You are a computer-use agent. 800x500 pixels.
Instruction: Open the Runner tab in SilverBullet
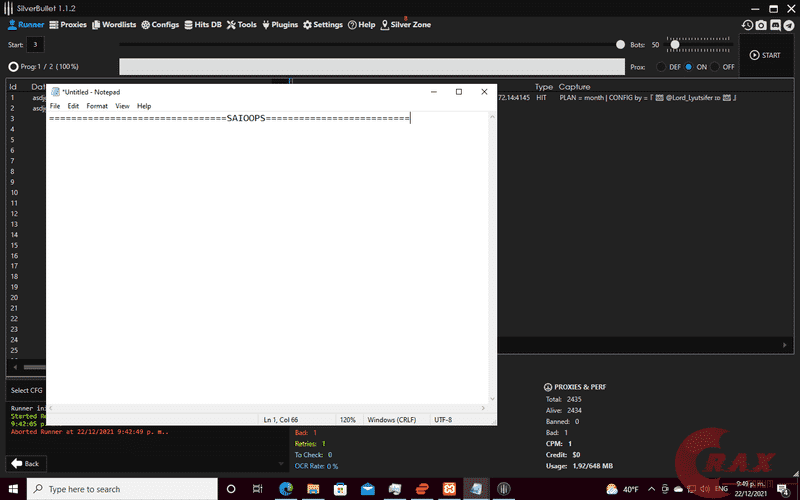click(x=26, y=24)
